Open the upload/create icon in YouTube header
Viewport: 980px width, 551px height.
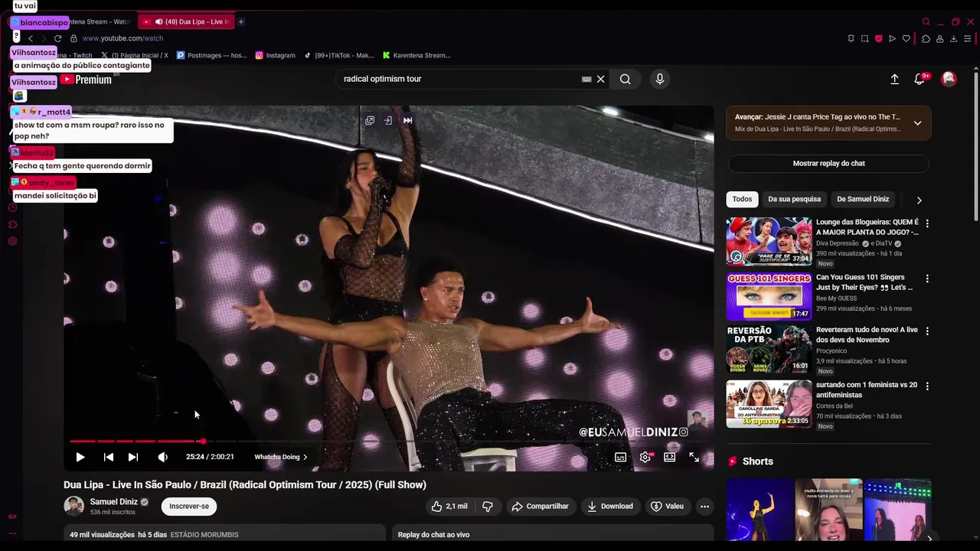(x=894, y=79)
